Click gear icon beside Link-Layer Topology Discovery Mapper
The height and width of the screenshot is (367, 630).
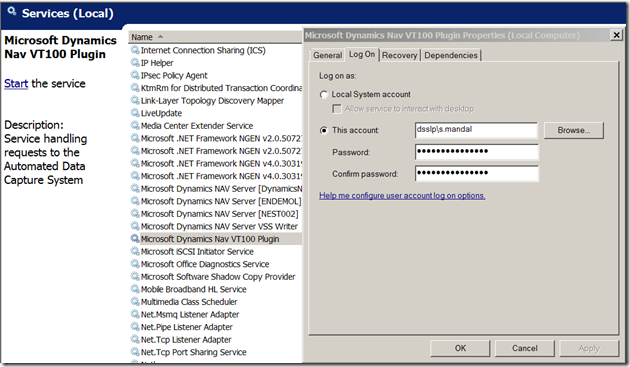[135, 100]
